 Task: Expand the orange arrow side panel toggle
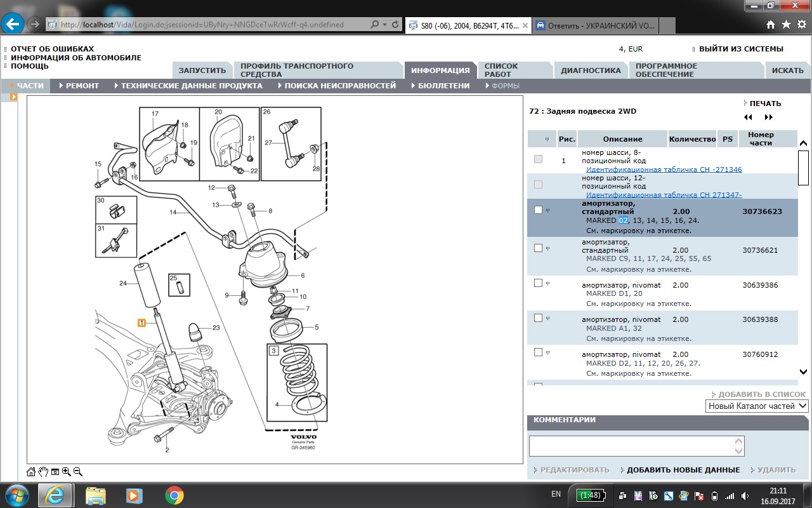pyautogui.click(x=13, y=97)
